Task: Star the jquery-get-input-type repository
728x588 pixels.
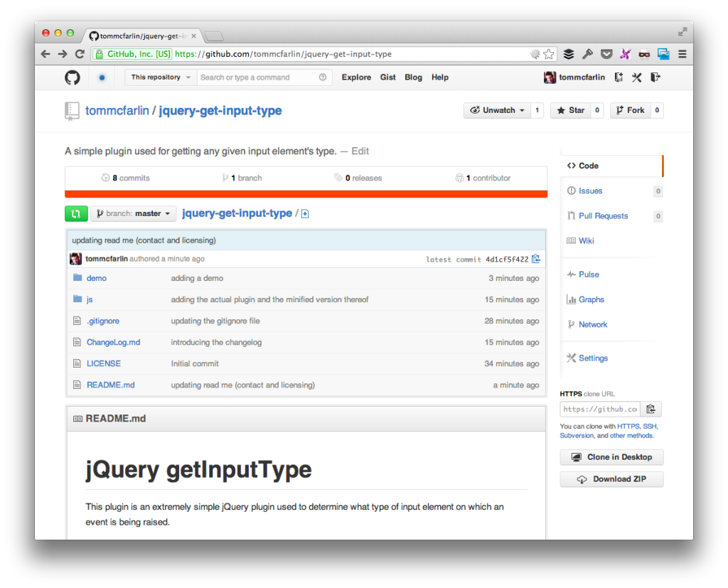Action: click(572, 110)
